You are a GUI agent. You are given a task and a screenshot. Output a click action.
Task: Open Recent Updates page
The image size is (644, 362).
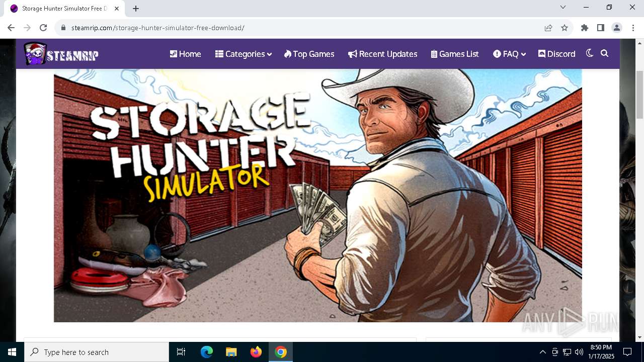(382, 54)
